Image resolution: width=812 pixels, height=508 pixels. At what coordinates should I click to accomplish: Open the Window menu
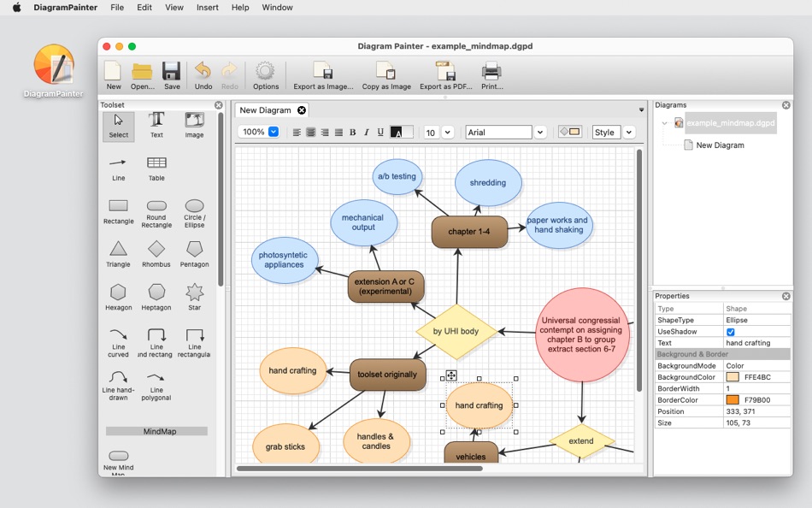click(277, 7)
